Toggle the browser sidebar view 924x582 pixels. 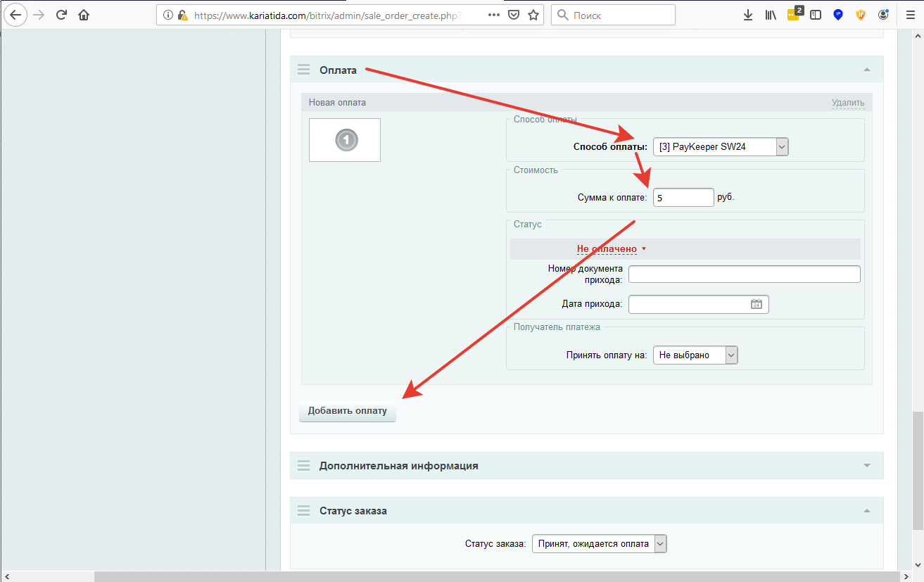pos(816,15)
